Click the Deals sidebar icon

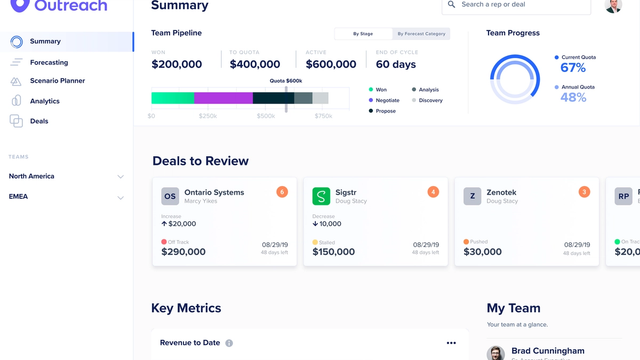click(x=16, y=121)
